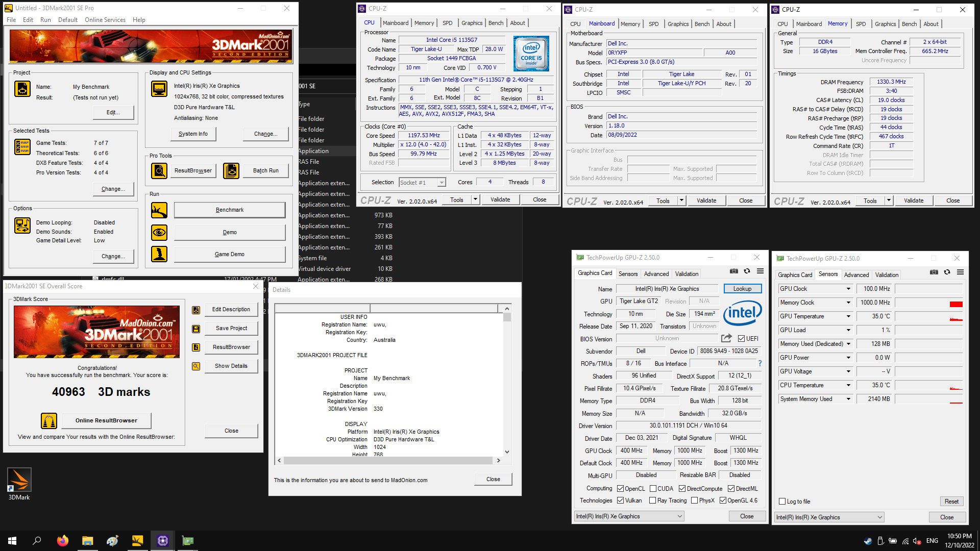Open Windows Start menu
Screen dimensions: 980x551
12,541
